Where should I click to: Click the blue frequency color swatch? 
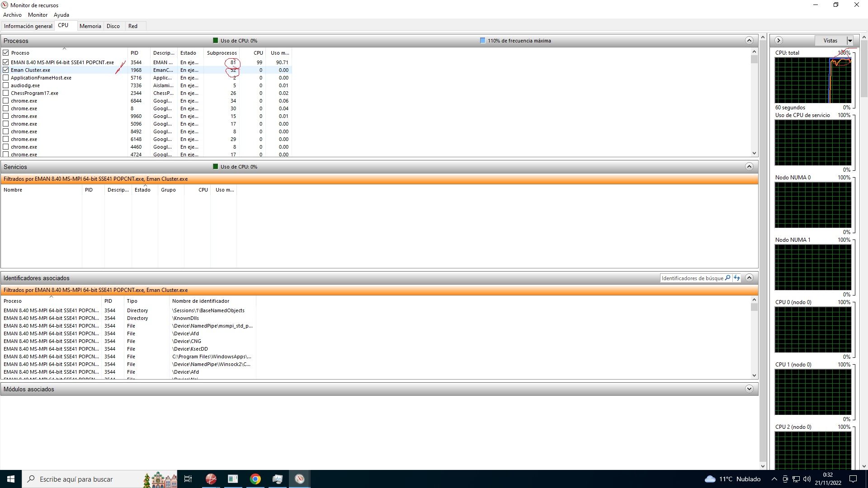pos(482,41)
